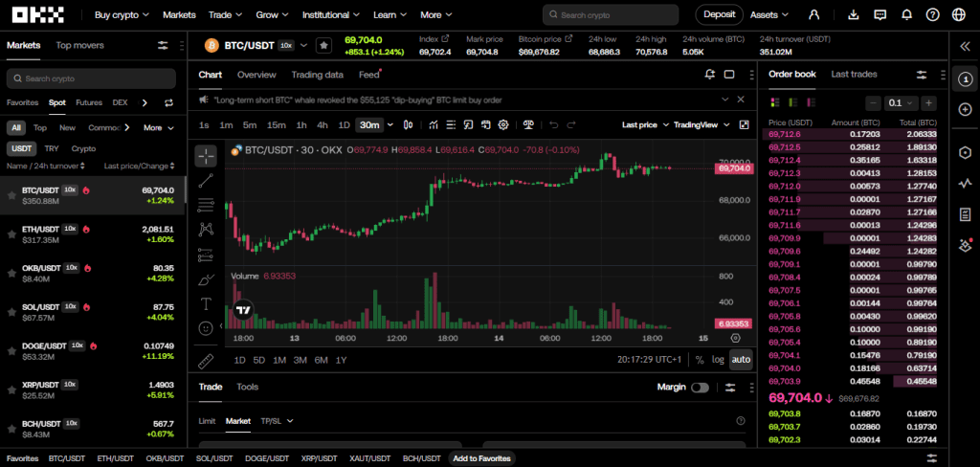Switch to the Overview tab

(x=256, y=75)
